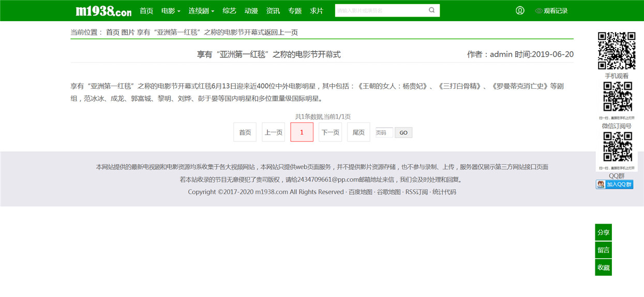Screen dimensions: 644x297
Task: Open the 资讯 menu item
Action: 273,11
